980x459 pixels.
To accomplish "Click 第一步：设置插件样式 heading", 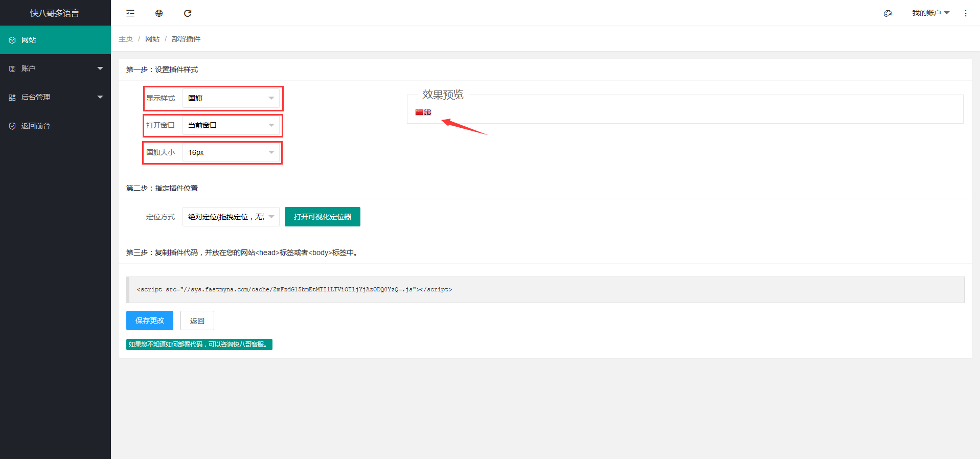I will (x=162, y=70).
